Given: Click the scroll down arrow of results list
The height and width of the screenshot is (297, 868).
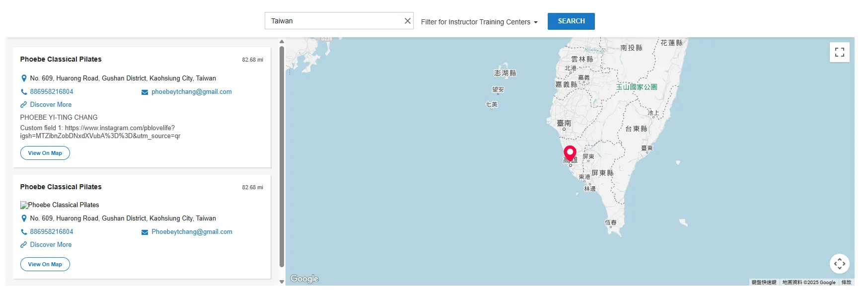Looking at the screenshot, I should click(282, 282).
